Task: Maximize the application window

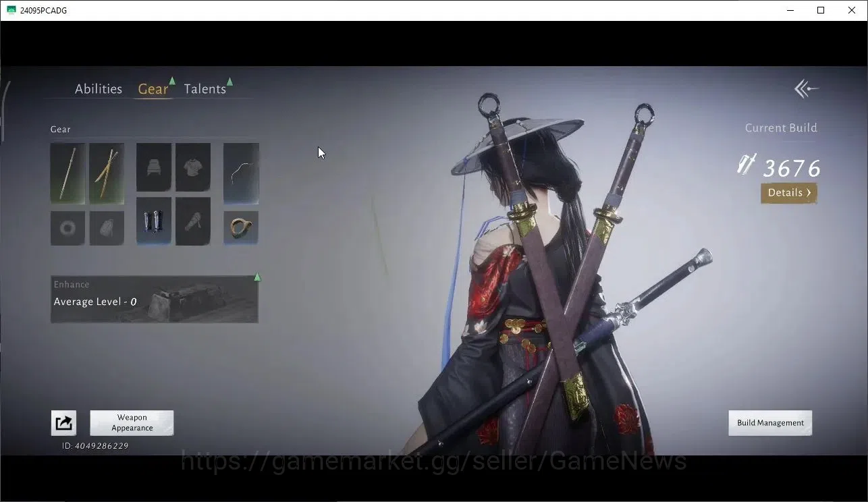Action: 821,10
